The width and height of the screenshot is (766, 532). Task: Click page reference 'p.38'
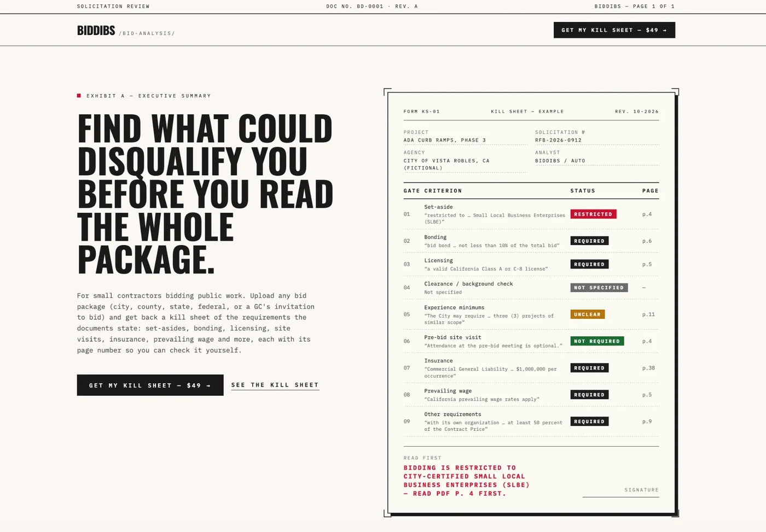[648, 368]
